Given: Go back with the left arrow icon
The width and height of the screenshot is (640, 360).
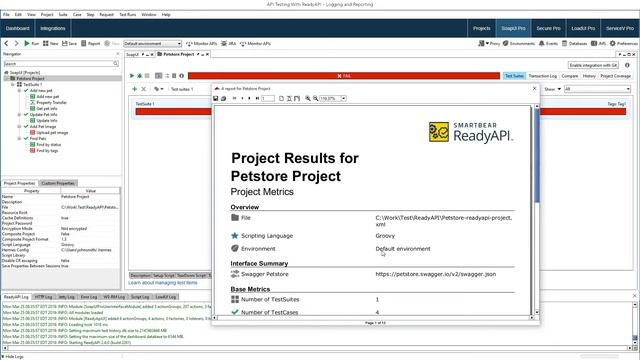Looking at the screenshot, I should click(6, 43).
